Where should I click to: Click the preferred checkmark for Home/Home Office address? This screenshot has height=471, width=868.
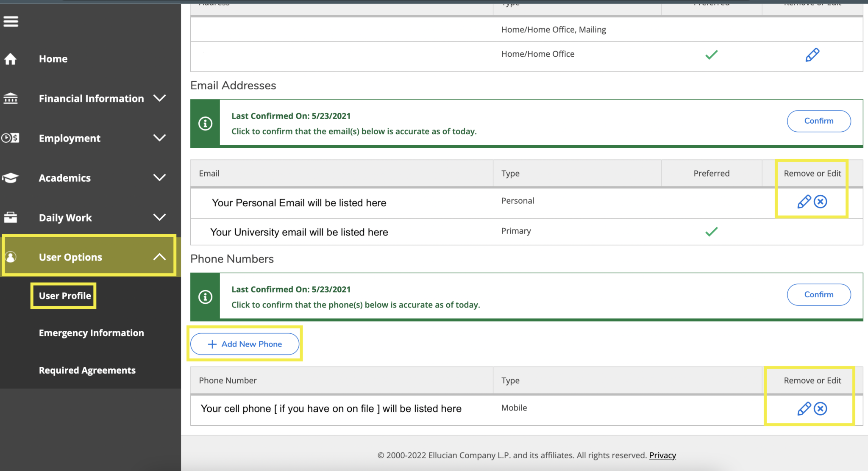[x=712, y=54]
